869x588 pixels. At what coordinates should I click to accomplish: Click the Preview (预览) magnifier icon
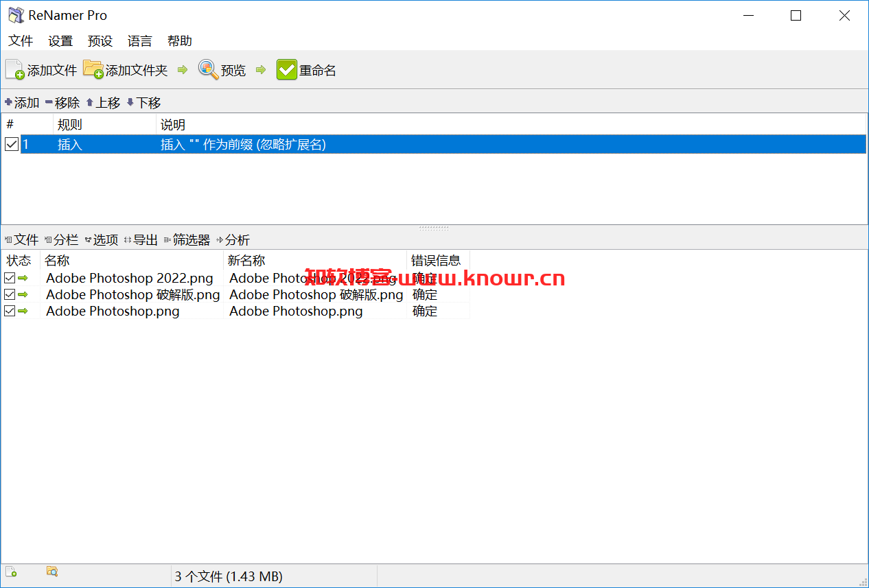[208, 69]
